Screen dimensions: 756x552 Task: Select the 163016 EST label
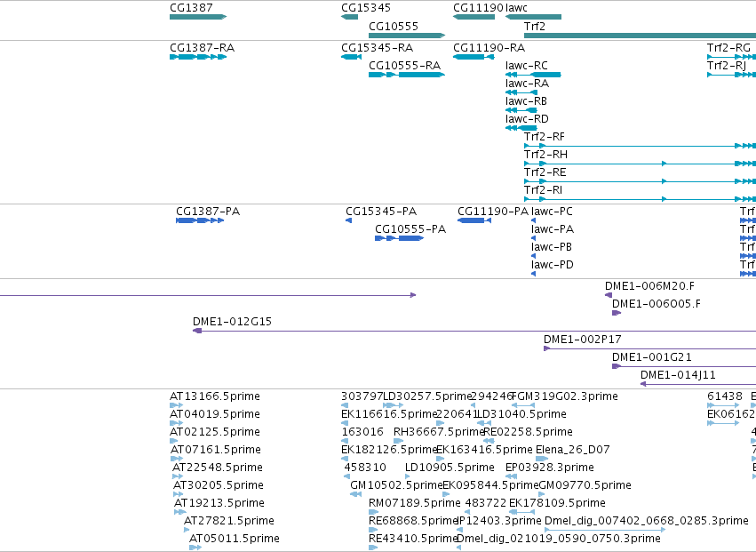click(362, 432)
